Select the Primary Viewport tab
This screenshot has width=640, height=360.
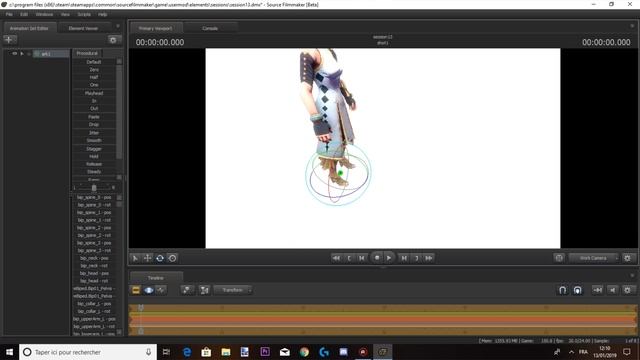pyautogui.click(x=156, y=28)
